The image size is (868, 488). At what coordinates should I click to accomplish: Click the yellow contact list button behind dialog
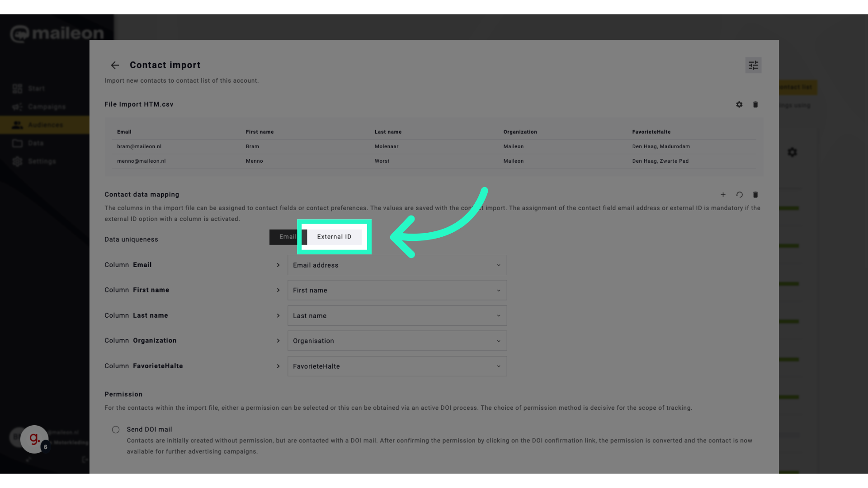798,87
